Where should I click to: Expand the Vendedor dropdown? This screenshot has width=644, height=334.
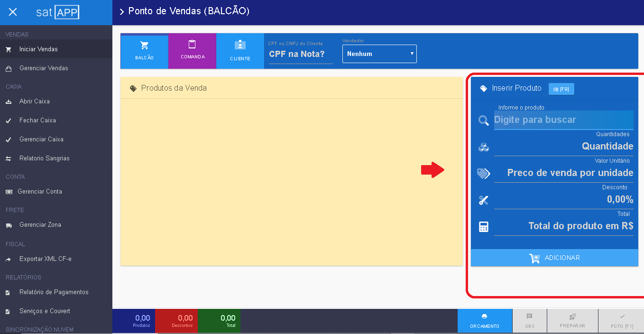pos(379,54)
